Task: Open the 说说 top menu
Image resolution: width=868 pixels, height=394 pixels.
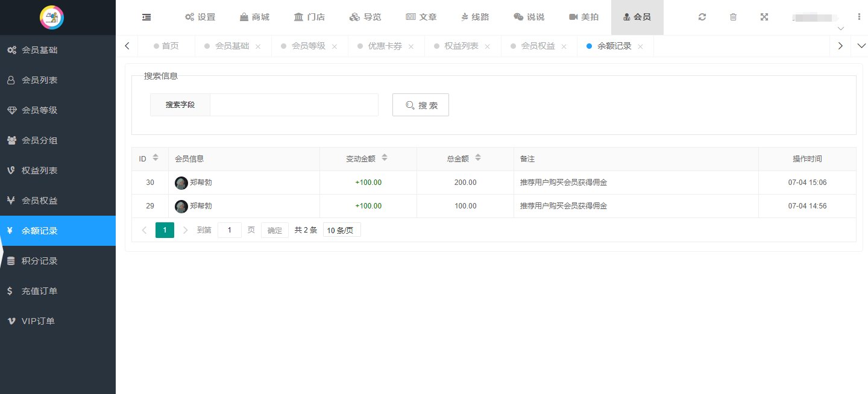Action: 529,17
